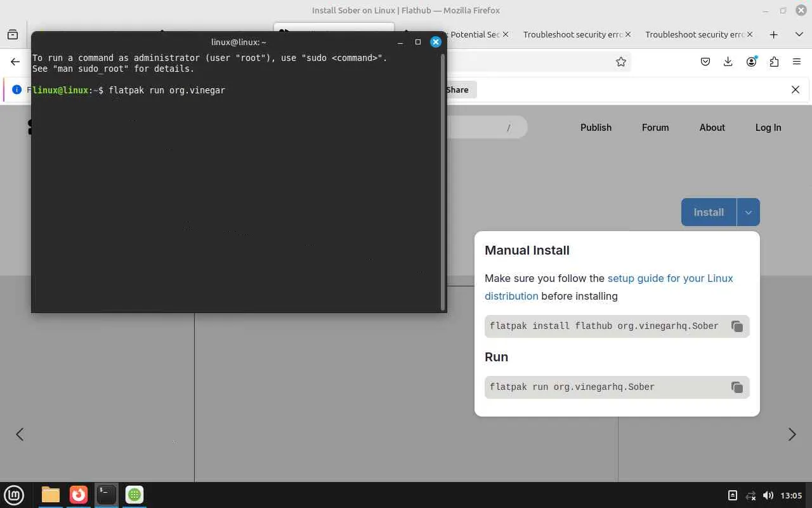Open the Publish page on Flathub
812x508 pixels.
click(x=596, y=128)
